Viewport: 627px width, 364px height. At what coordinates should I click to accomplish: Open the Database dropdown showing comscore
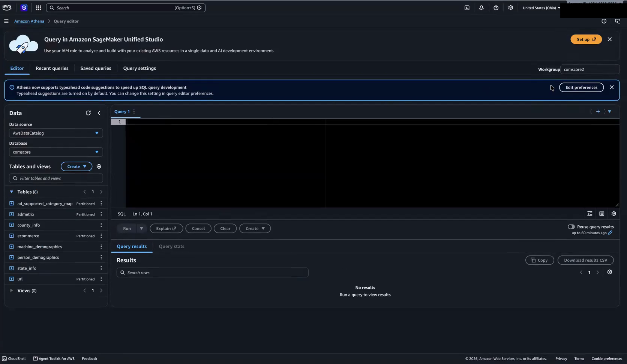pos(56,152)
